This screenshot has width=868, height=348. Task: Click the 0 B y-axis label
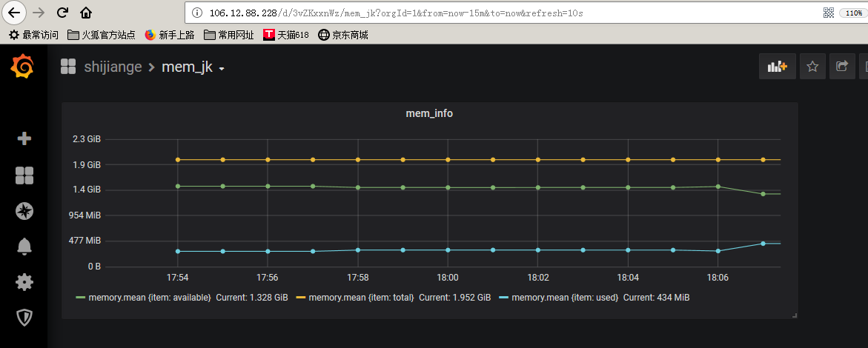click(94, 266)
